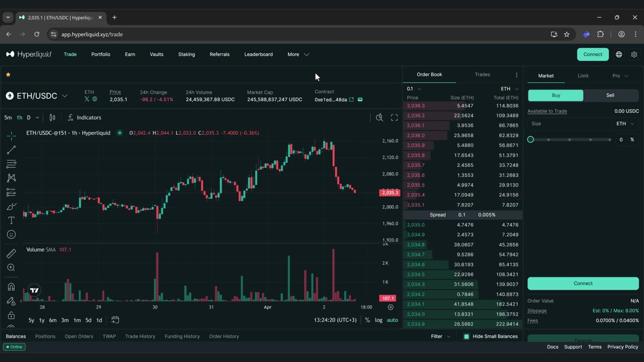Select the 5m chart interval

point(8,118)
